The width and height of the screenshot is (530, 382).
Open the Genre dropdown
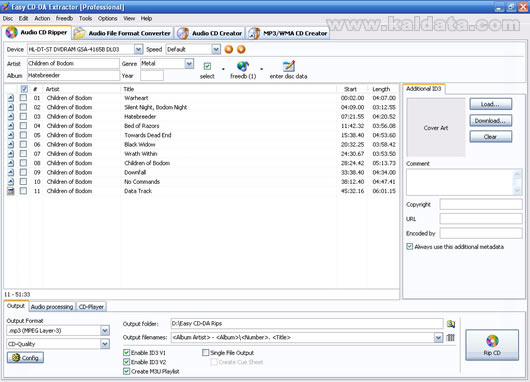(189, 63)
